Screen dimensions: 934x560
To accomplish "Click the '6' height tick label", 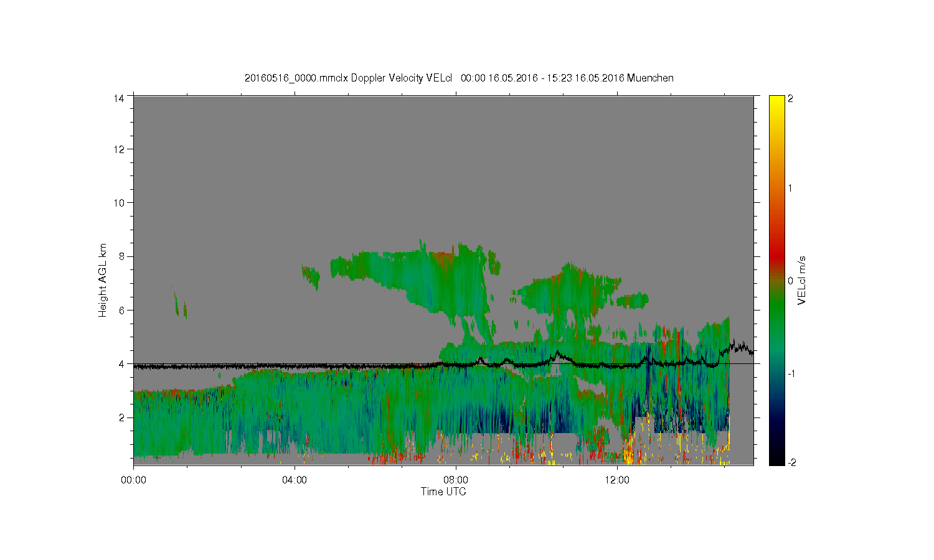I will pos(121,310).
